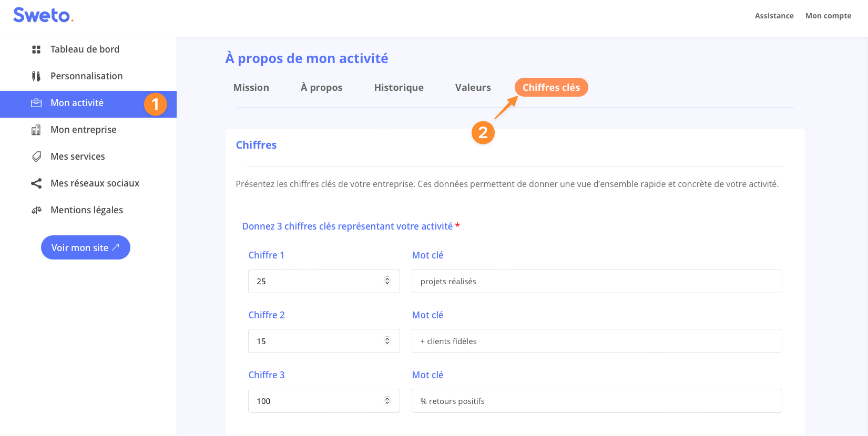The width and height of the screenshot is (868, 436).
Task: Switch to the Mission tab
Action: [x=251, y=88]
